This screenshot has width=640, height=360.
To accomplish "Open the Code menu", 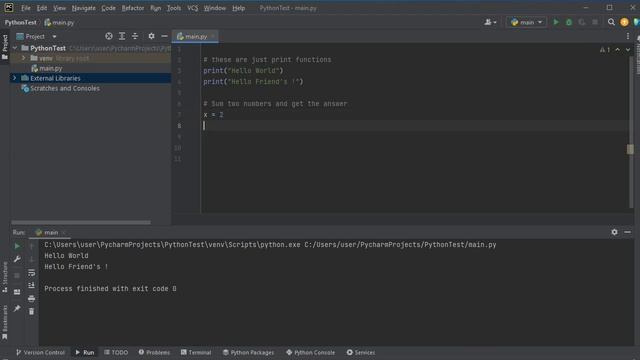I will click(108, 8).
